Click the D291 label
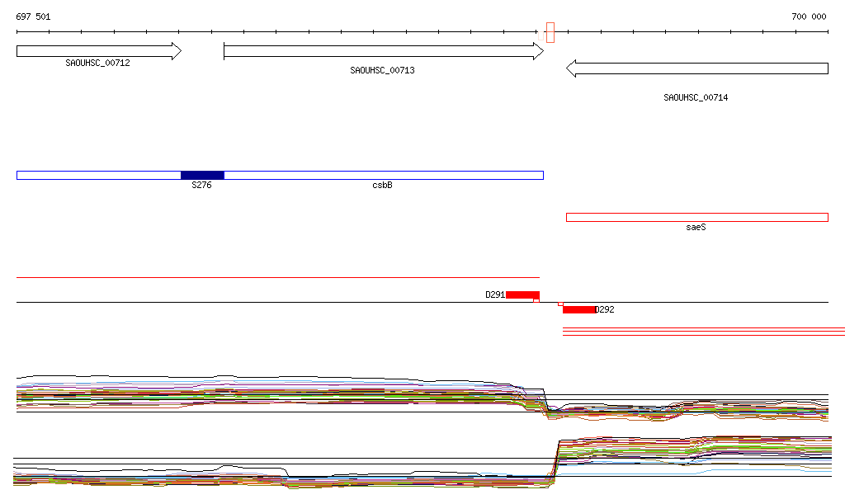Image resolution: width=845 pixels, height=504 pixels. [x=495, y=294]
